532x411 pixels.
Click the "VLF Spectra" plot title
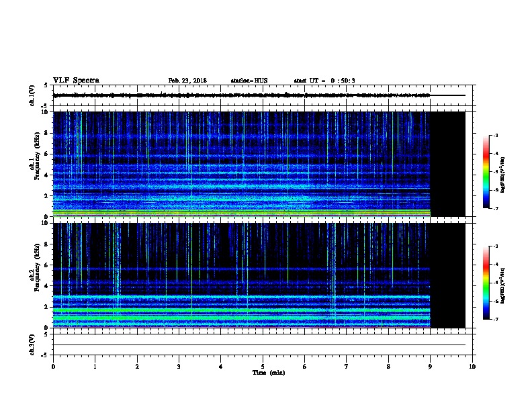coord(76,81)
